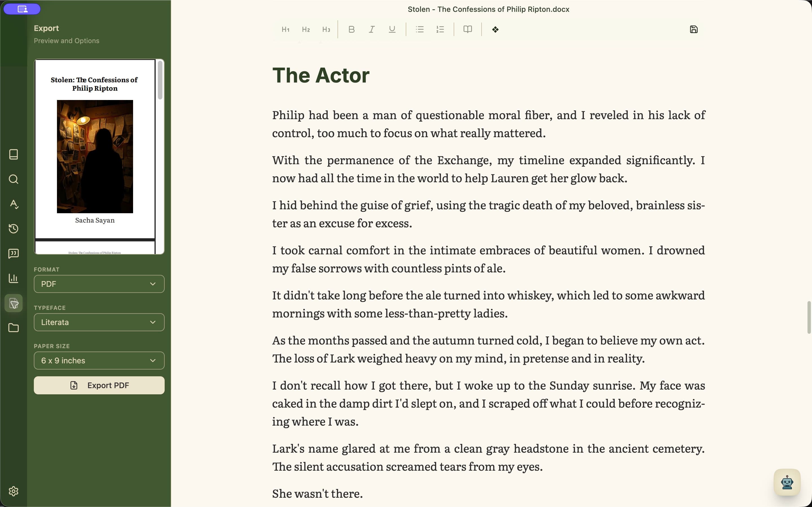The image size is (812, 507).
Task: Expand the Typeface dropdown showing Literata
Action: coord(99,322)
